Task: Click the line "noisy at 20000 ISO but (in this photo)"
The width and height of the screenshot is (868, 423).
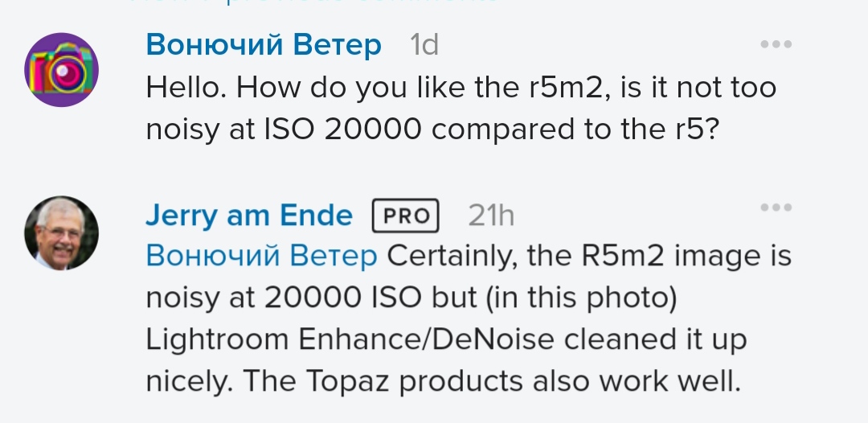Action: pos(411,298)
